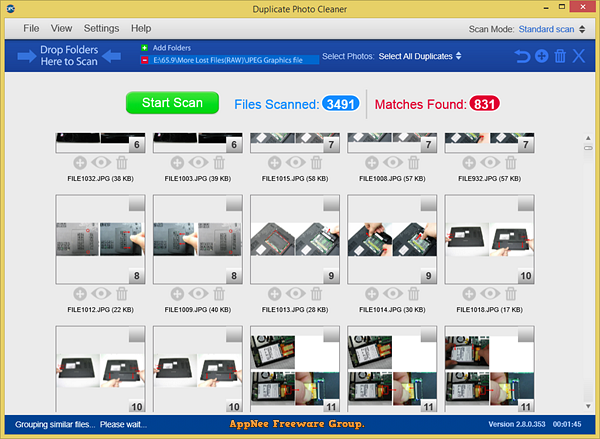
Task: Click the plus icon under FILE1008.JPG
Action: (372, 163)
